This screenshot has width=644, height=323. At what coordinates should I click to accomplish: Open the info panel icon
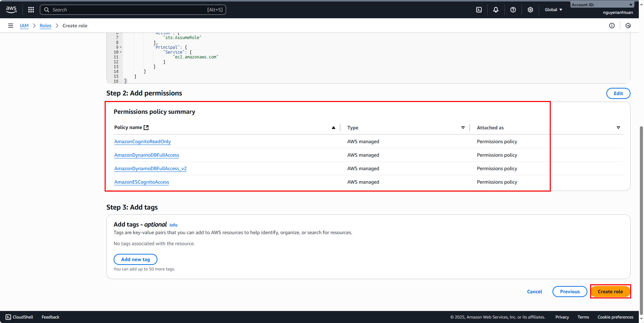click(612, 26)
